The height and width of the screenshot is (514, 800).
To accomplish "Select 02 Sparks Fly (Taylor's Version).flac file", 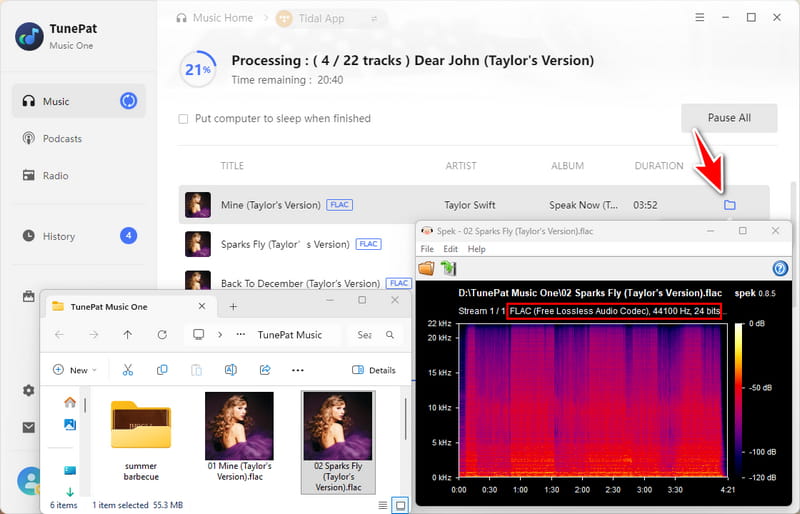I will (x=338, y=442).
